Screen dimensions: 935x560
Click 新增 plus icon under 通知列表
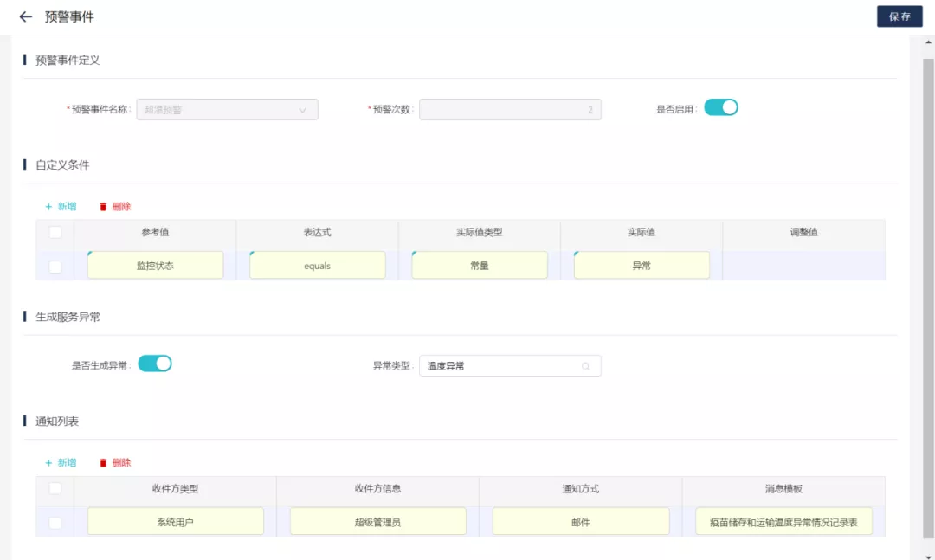[49, 463]
